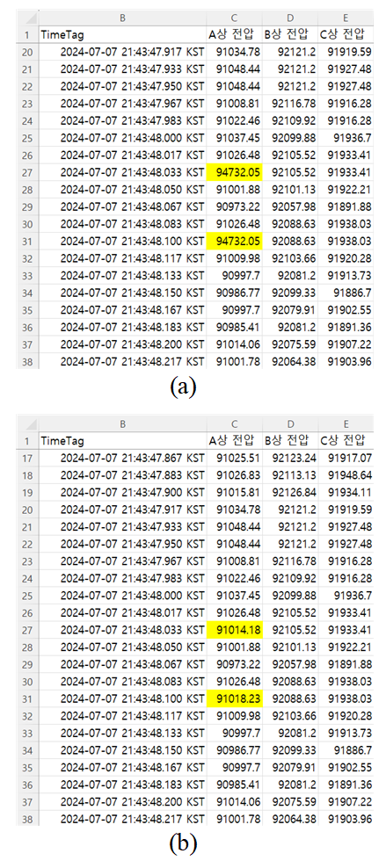Select row header 17
The image size is (386, 868).
point(27,459)
